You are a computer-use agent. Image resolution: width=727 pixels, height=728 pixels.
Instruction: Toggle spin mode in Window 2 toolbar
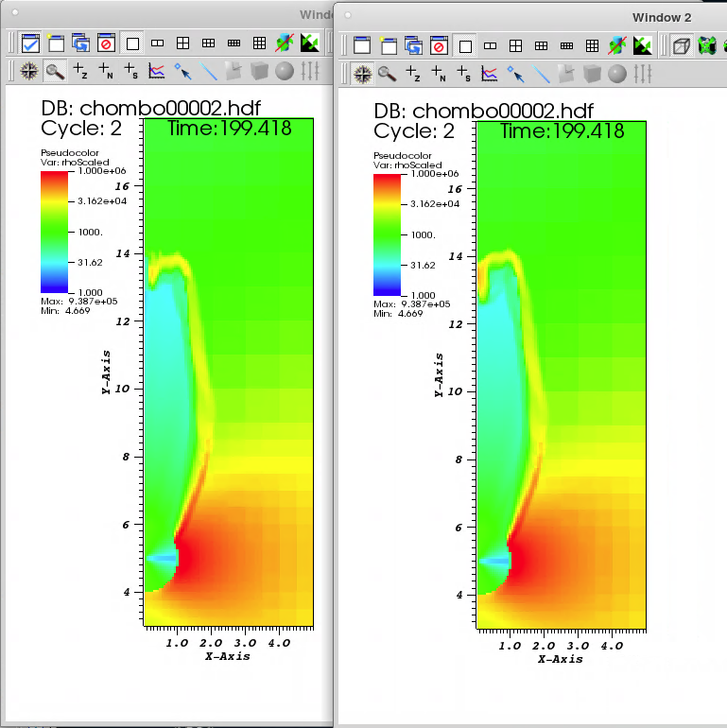617,46
